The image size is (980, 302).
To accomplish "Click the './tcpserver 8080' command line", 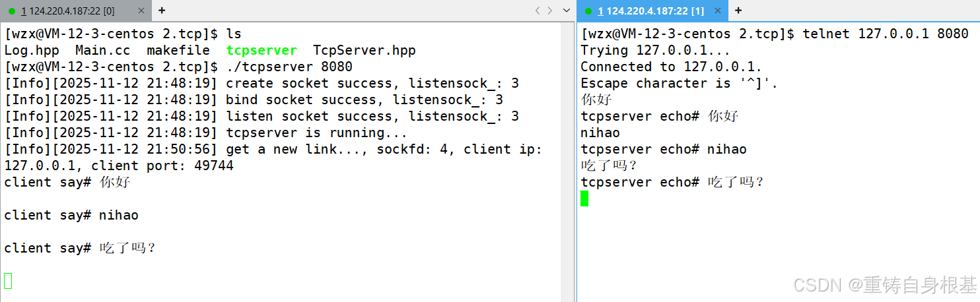I will point(178,67).
